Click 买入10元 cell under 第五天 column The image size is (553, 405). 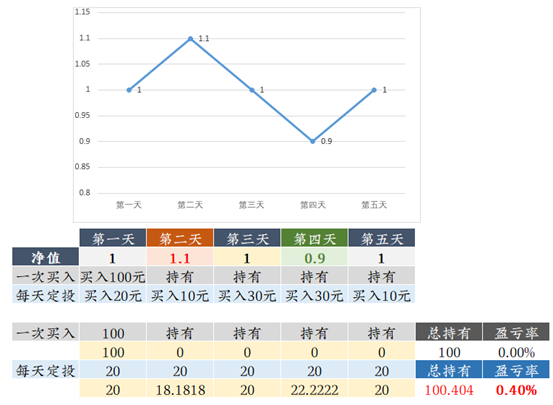coord(382,294)
